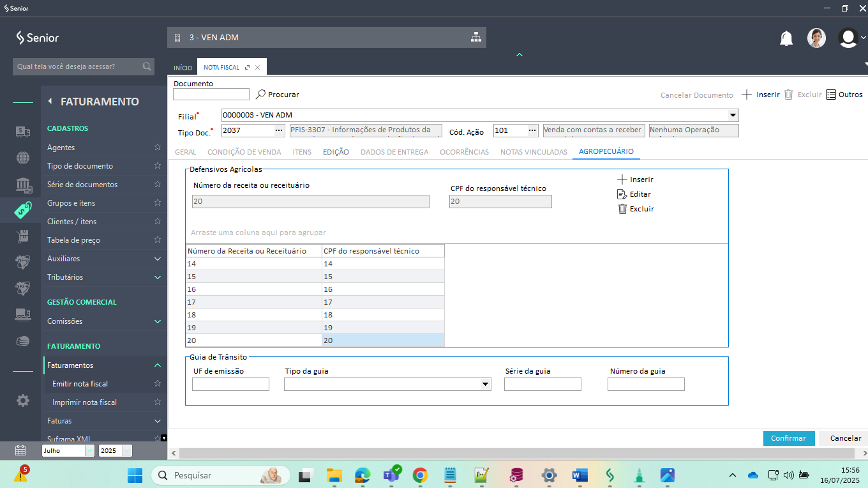Click Editar icon in Defensivos Agrícolas
The width and height of the screenshot is (868, 488).
[x=622, y=194]
